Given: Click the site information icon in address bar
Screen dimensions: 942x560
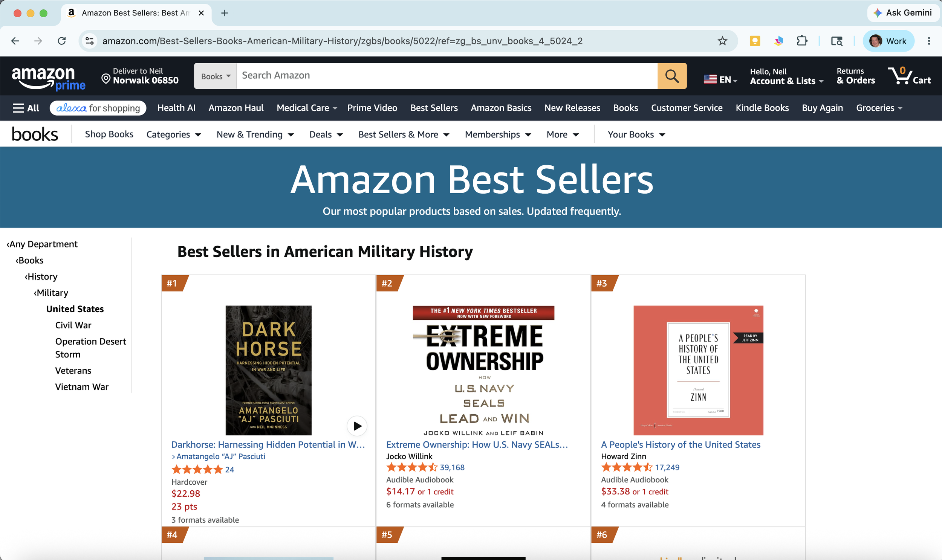Looking at the screenshot, I should (89, 41).
